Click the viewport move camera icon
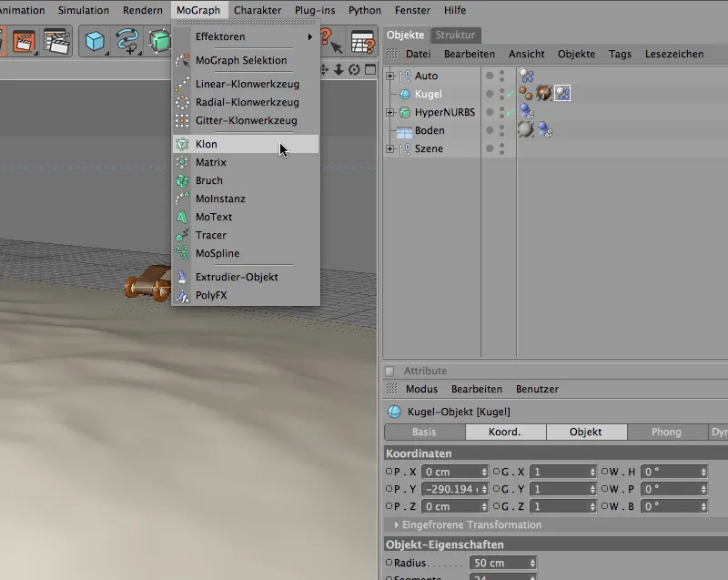The height and width of the screenshot is (580, 728). [x=324, y=70]
